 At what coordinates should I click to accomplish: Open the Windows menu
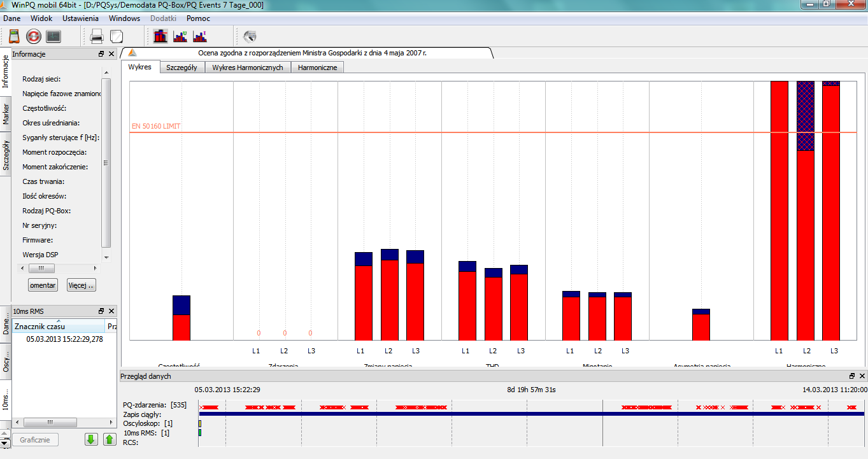pyautogui.click(x=124, y=18)
